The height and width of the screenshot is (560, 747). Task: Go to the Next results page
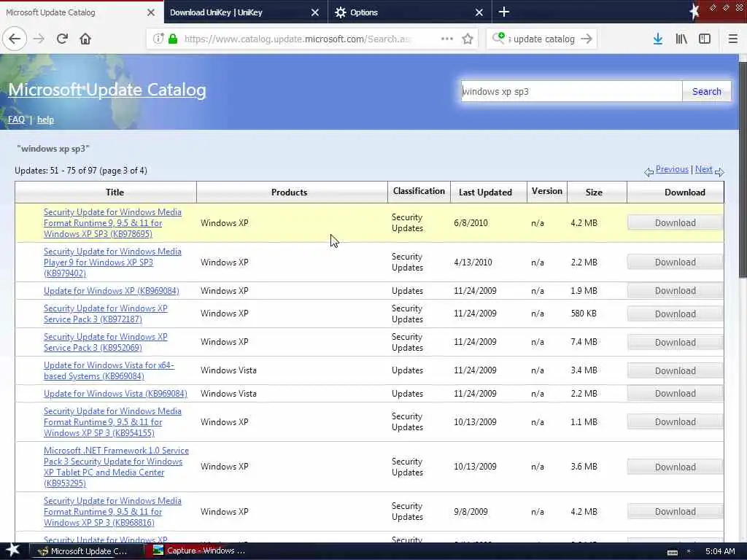(x=704, y=169)
